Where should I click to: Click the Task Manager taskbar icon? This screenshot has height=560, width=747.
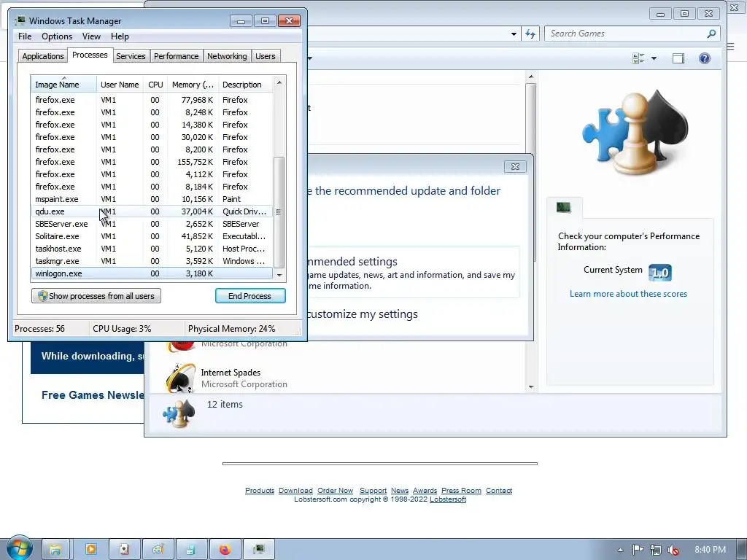point(258,550)
